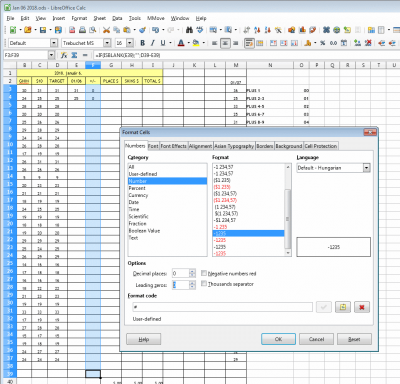Click Cancel in Format Cells dialog
Screen dimensions: 400x384
(x=316, y=339)
